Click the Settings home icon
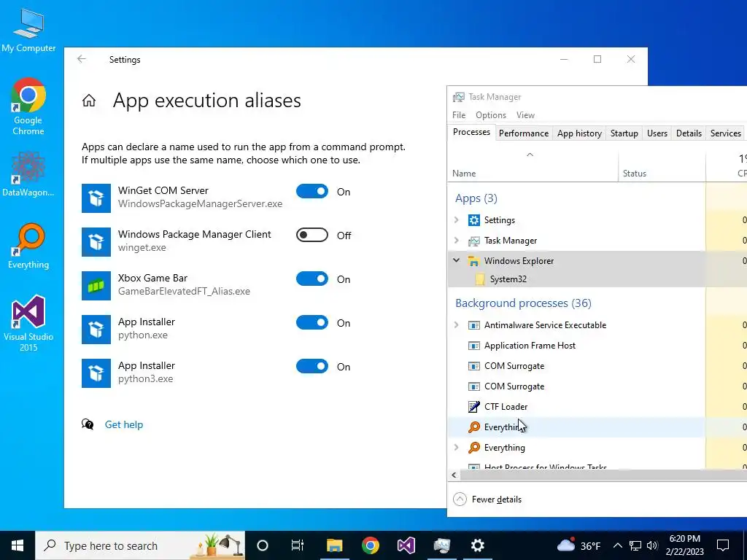747x560 pixels. tap(88, 101)
